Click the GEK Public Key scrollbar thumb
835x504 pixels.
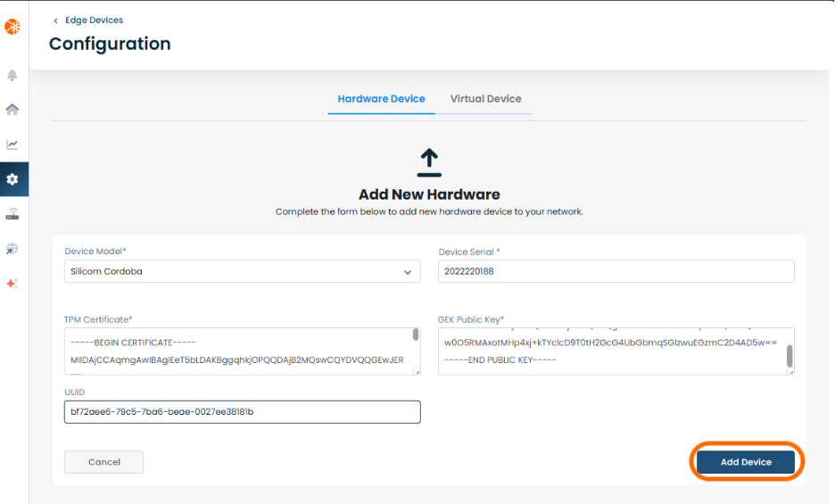[x=790, y=356]
